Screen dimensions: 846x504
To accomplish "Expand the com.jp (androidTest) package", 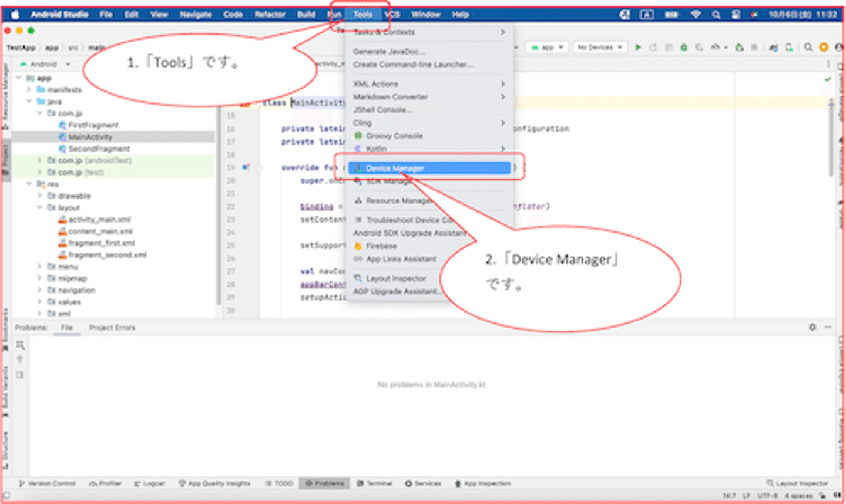I will point(39,160).
